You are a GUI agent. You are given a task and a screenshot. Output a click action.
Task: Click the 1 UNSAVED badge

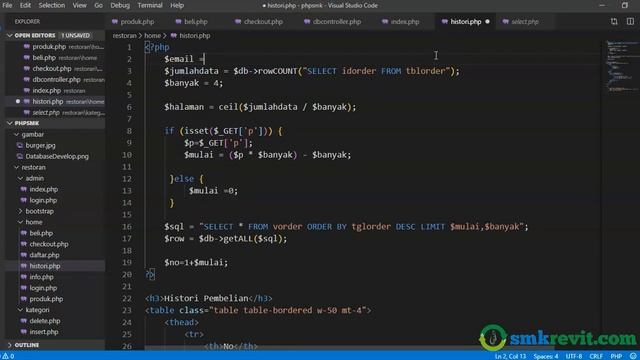(76, 36)
